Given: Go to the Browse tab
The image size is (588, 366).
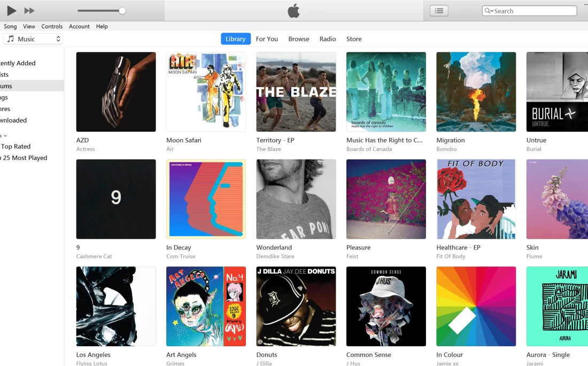Looking at the screenshot, I should (x=298, y=39).
